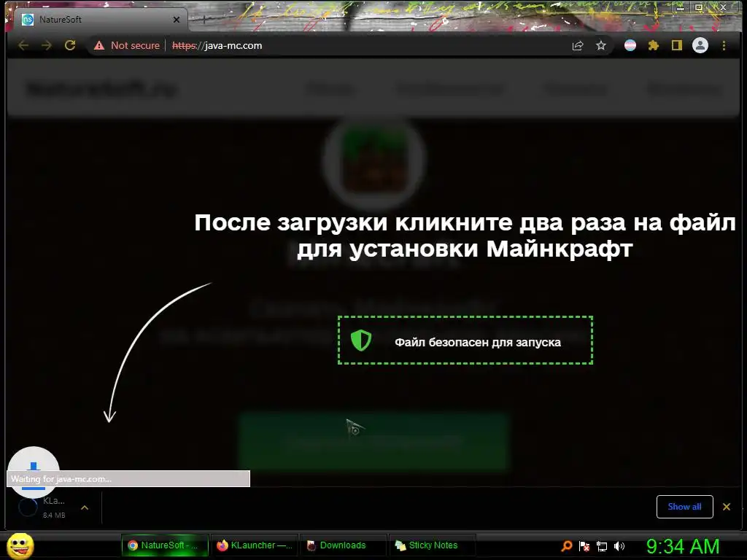Close the NatureSoft tab
This screenshot has height=560, width=747.
pyautogui.click(x=177, y=20)
